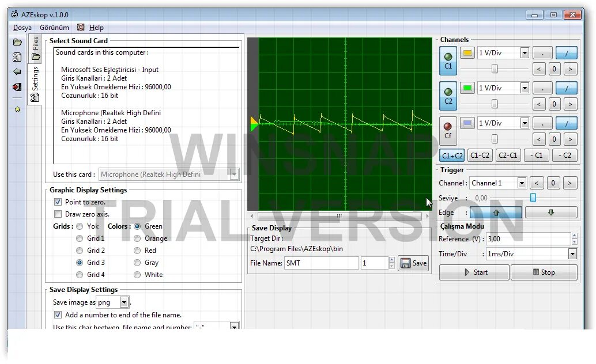Click the green back arrow icon
This screenshot has height=364, width=596.
tap(17, 72)
